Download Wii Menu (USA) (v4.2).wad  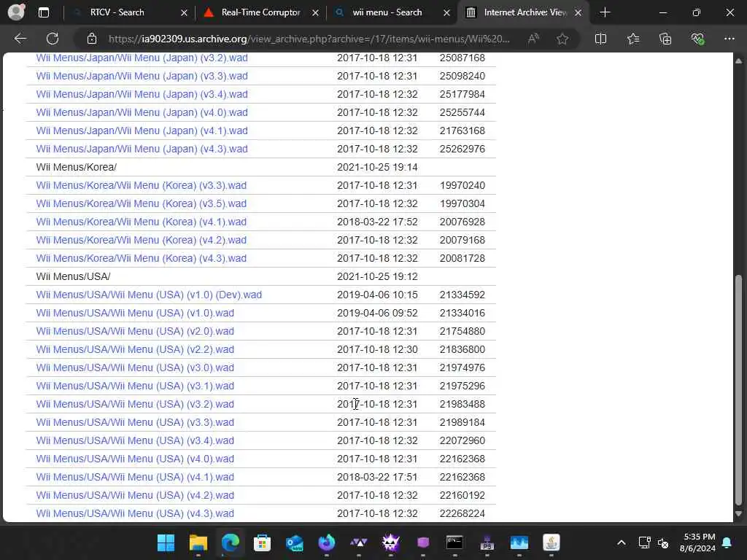[x=135, y=495]
